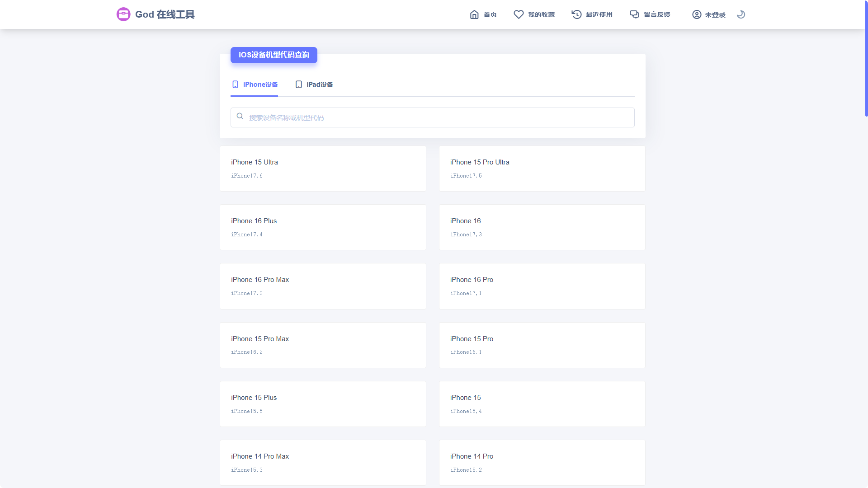Image resolution: width=868 pixels, height=488 pixels.
Task: Click the iPhone 14 Pro Max title
Action: click(260, 456)
